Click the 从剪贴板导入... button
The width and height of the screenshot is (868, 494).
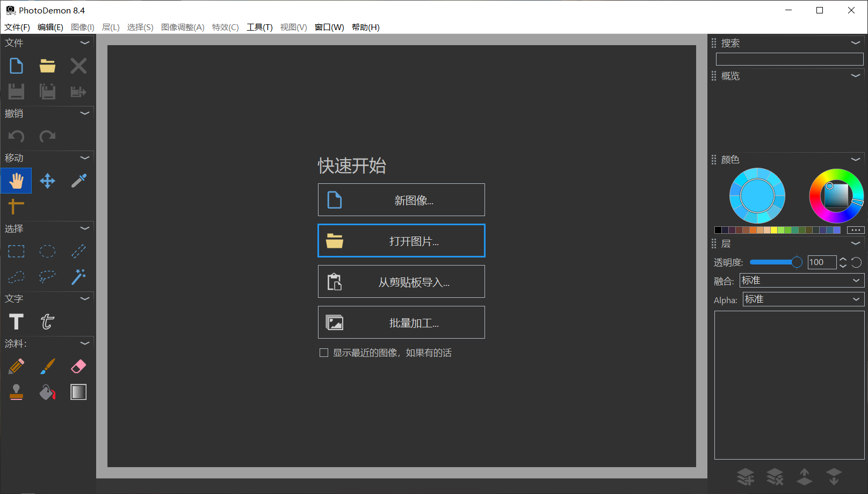[401, 282]
